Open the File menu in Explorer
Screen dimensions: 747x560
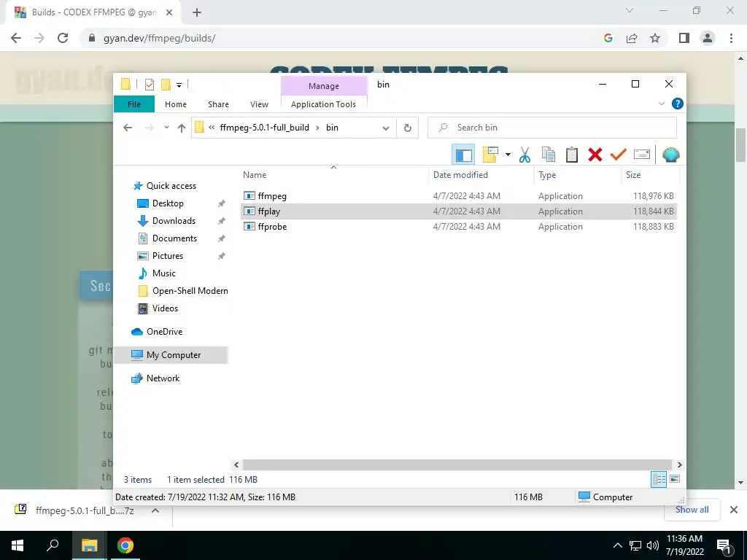(x=134, y=104)
